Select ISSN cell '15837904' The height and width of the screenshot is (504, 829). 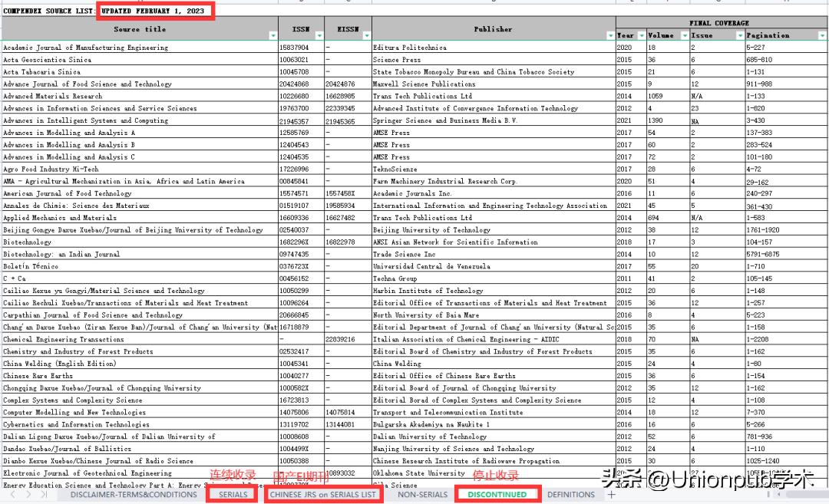click(x=301, y=48)
